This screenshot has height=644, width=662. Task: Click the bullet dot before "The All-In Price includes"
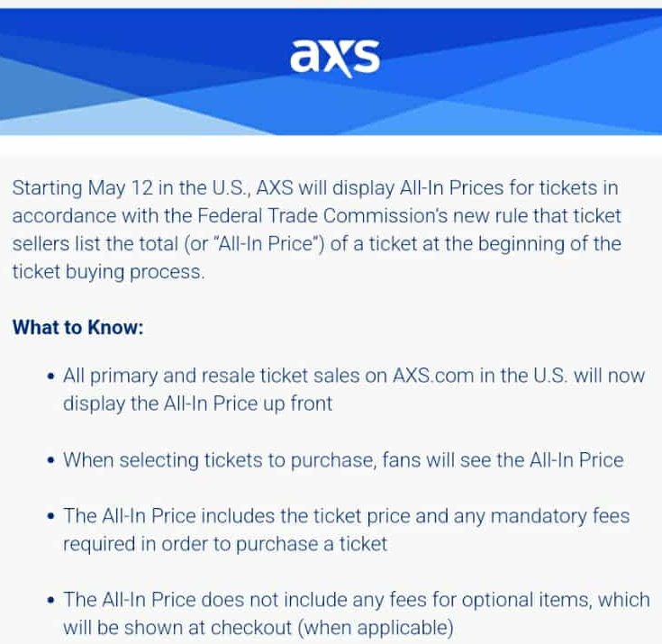[50, 517]
